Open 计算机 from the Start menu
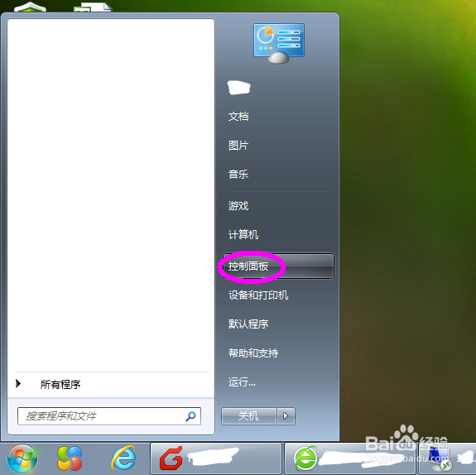476x475 pixels. click(x=243, y=235)
